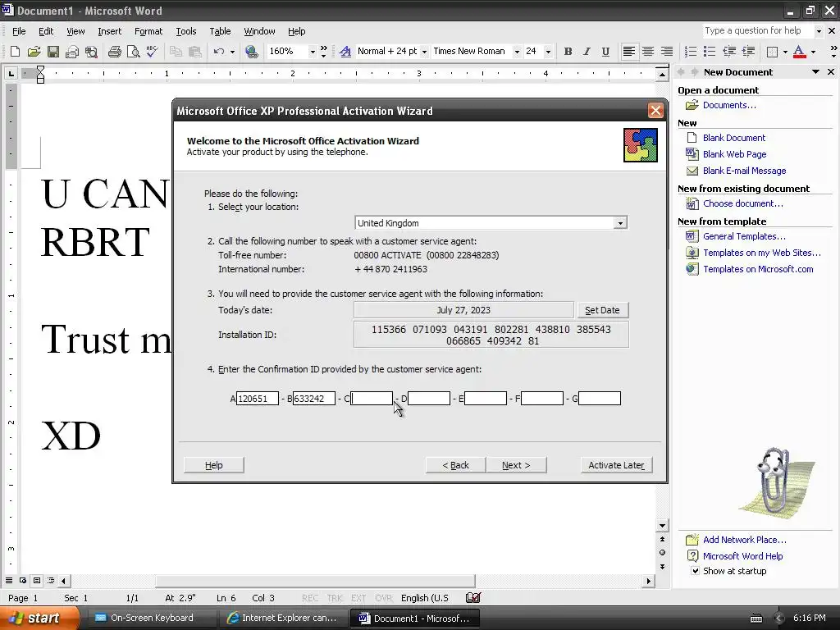The height and width of the screenshot is (630, 840).
Task: Open the File menu
Action: pos(19,31)
